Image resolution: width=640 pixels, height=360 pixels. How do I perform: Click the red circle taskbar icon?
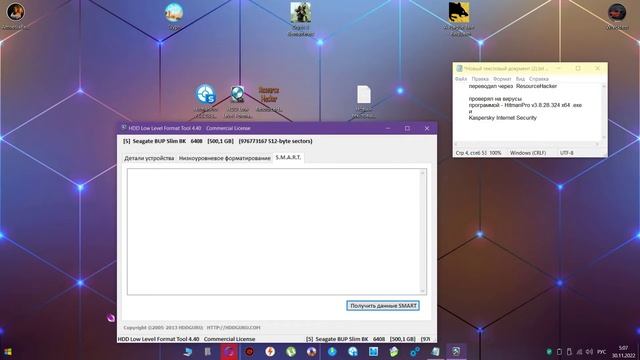tap(249, 351)
